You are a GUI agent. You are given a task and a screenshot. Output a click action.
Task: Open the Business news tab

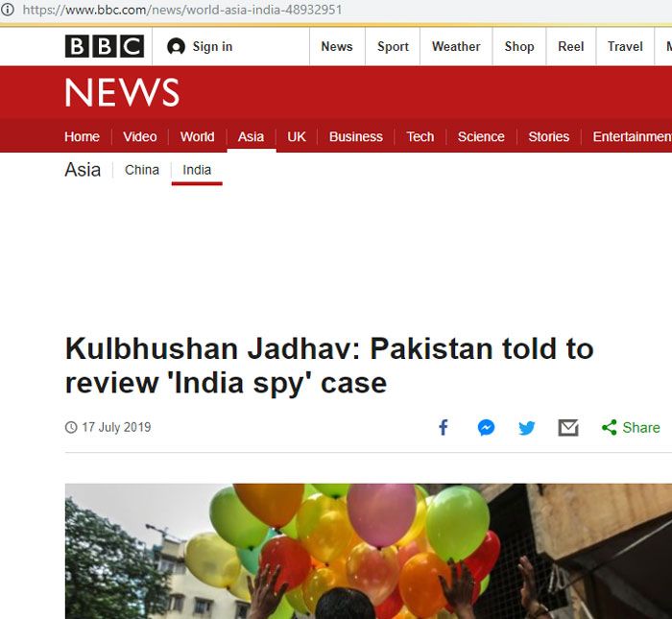356,136
